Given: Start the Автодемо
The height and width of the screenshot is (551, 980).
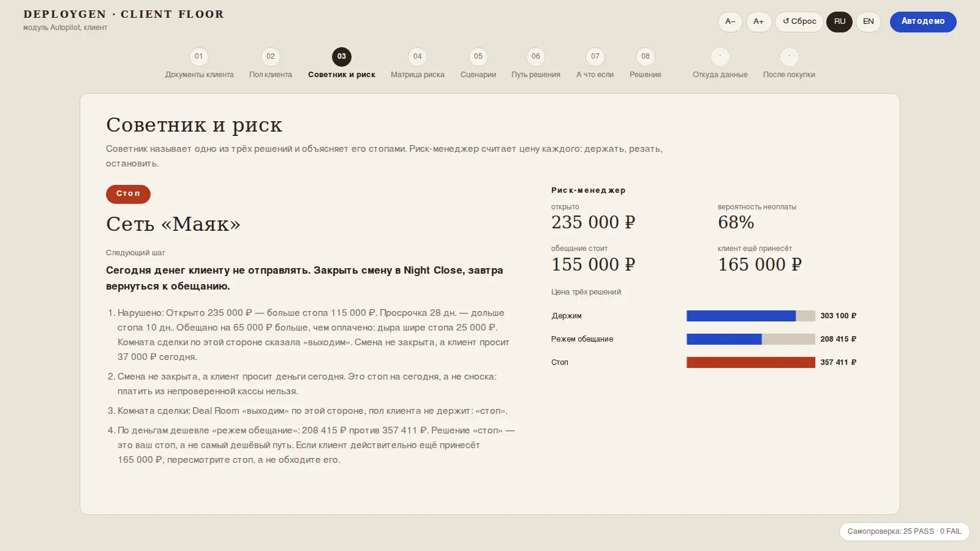Looking at the screenshot, I should (923, 21).
